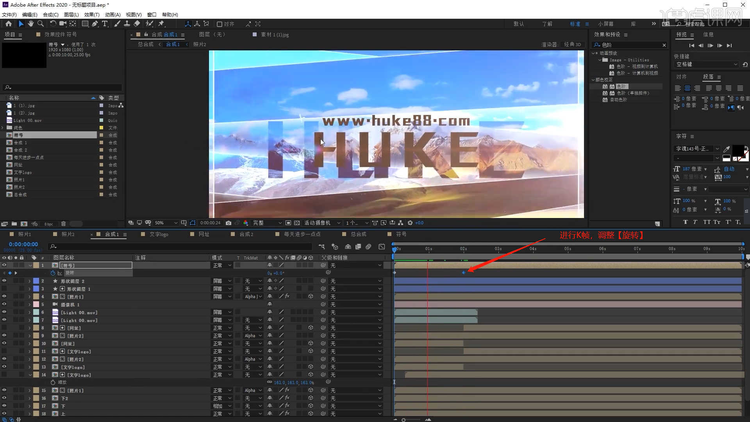
Task: Click the composition mini-flowchart icon in timeline
Action: tap(321, 247)
